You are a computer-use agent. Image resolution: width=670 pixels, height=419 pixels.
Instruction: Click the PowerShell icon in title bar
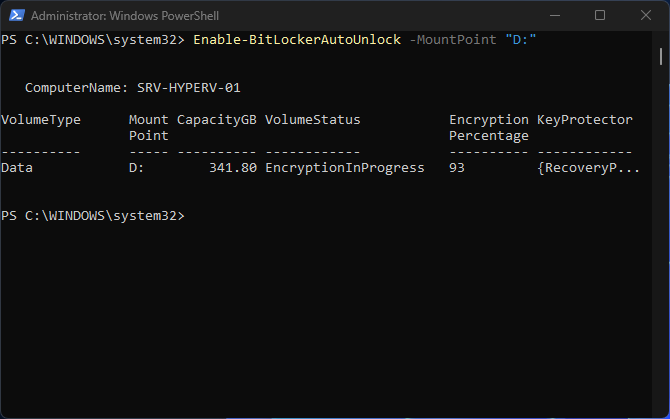[14, 16]
